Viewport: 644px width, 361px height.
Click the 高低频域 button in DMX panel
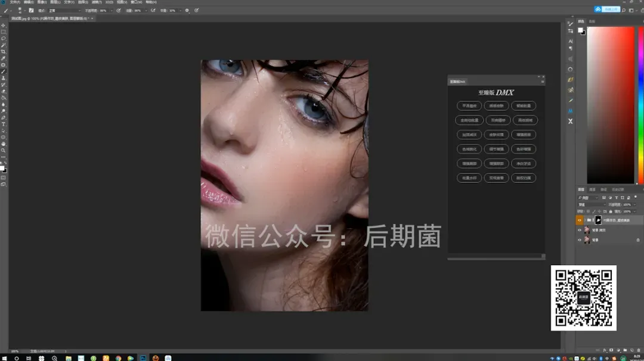coord(525,120)
